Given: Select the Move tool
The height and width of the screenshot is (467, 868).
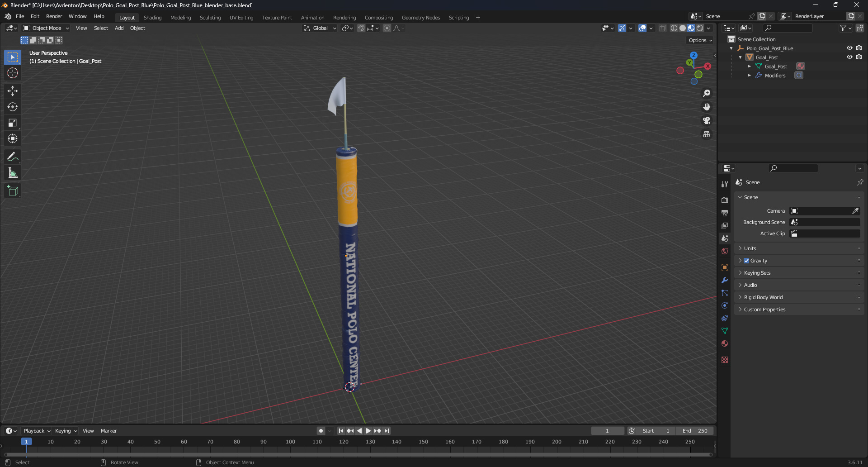Looking at the screenshot, I should click(13, 91).
